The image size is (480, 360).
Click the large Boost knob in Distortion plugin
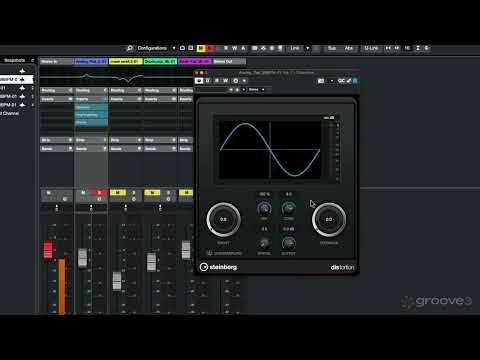[x=223, y=219]
